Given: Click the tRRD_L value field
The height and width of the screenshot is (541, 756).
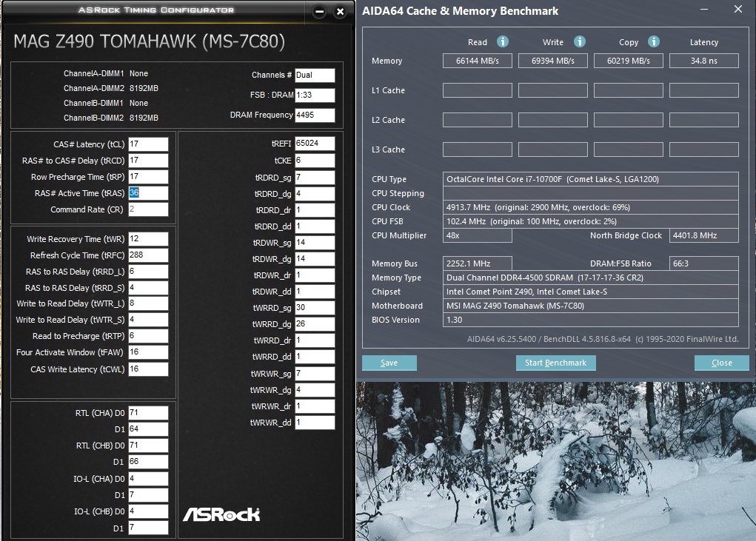Looking at the screenshot, I should pyautogui.click(x=148, y=272).
